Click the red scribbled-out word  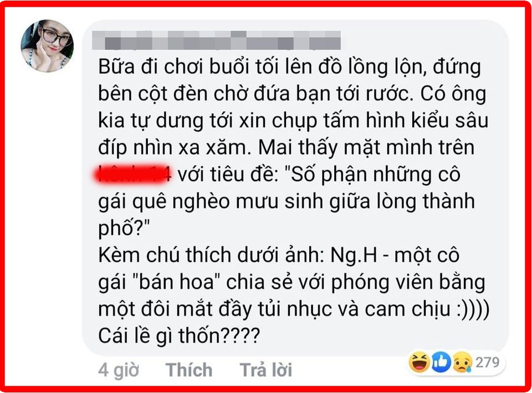click(x=132, y=173)
